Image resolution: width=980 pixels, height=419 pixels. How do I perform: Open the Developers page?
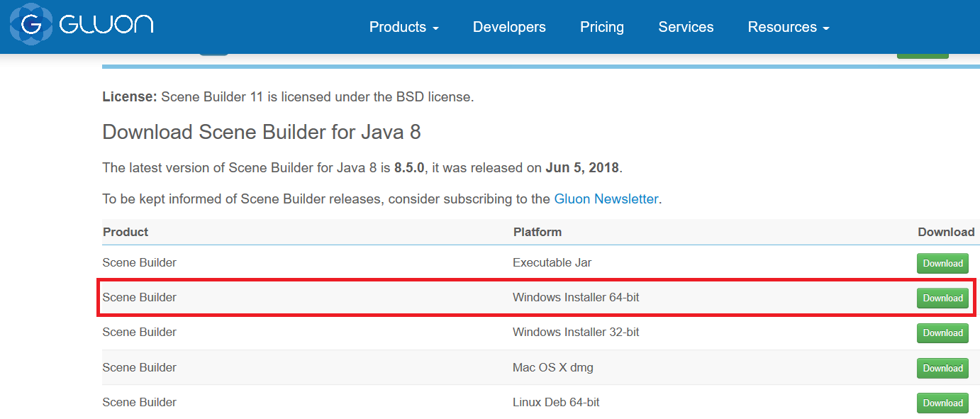pyautogui.click(x=509, y=27)
